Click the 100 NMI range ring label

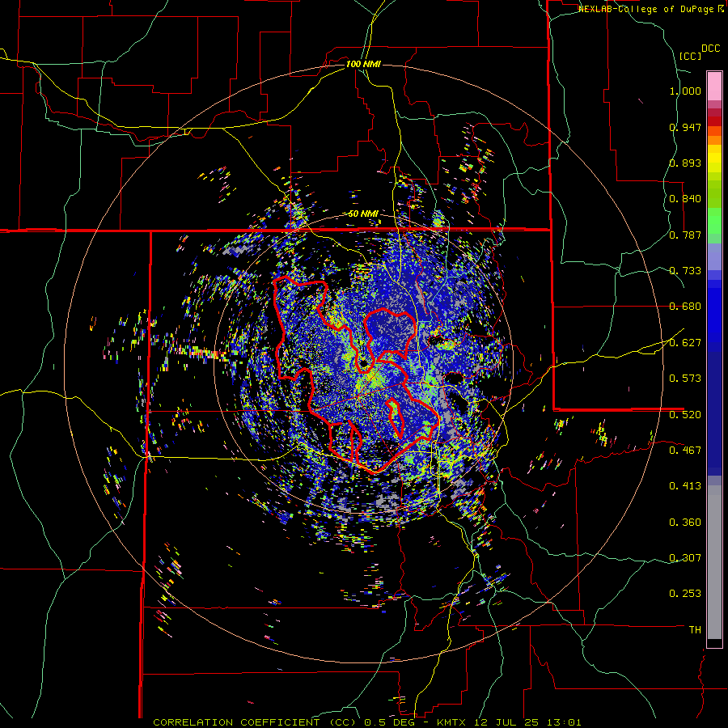(x=363, y=64)
